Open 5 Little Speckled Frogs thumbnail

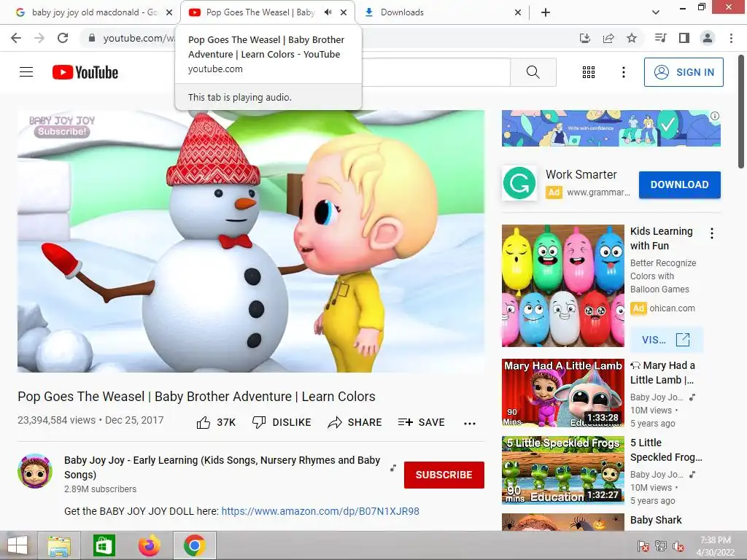(x=562, y=470)
